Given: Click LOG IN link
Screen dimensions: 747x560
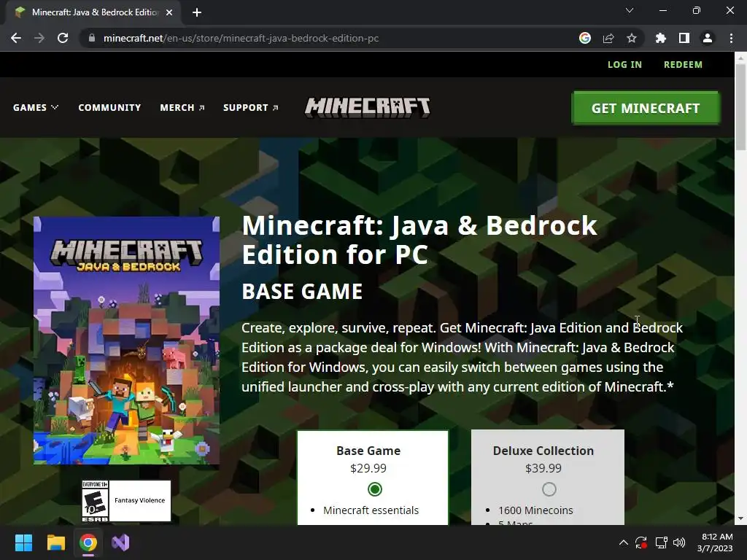Looking at the screenshot, I should tap(624, 65).
